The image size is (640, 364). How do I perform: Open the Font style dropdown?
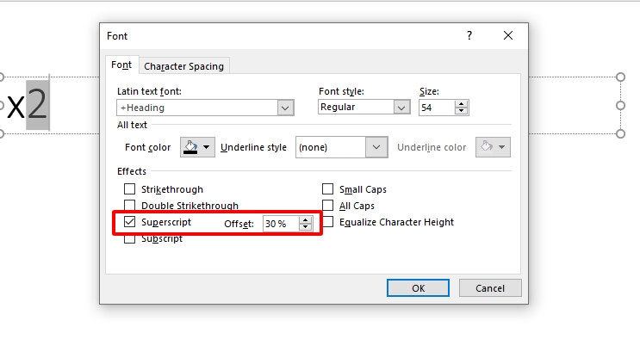point(401,108)
